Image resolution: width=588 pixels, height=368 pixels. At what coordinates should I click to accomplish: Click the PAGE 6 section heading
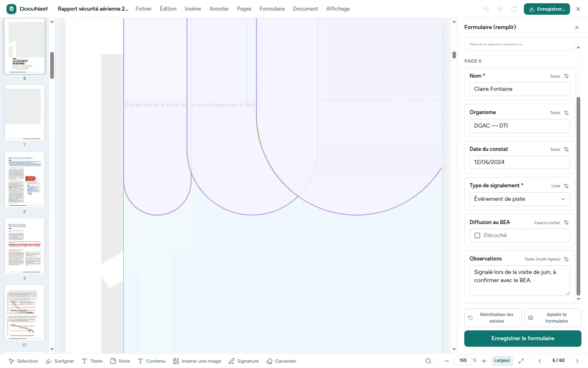click(473, 61)
